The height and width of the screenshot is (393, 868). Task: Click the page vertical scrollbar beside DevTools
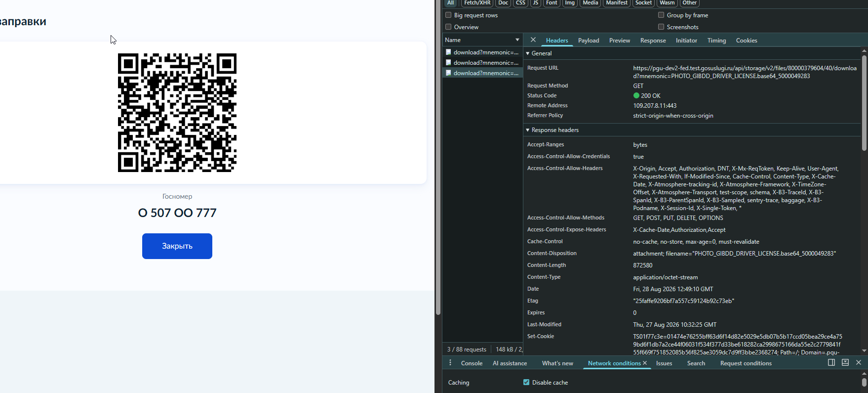coord(438,157)
